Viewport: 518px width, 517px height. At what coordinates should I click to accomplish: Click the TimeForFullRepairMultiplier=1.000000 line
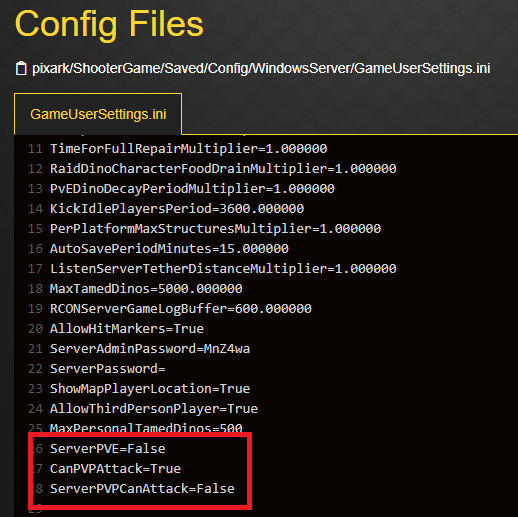click(189, 149)
